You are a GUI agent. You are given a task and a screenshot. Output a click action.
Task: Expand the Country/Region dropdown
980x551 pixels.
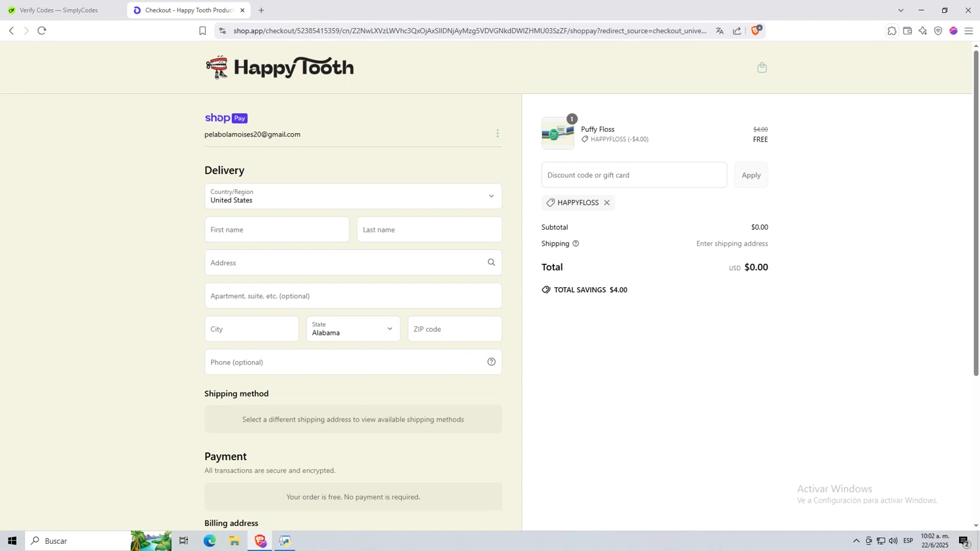pyautogui.click(x=353, y=196)
